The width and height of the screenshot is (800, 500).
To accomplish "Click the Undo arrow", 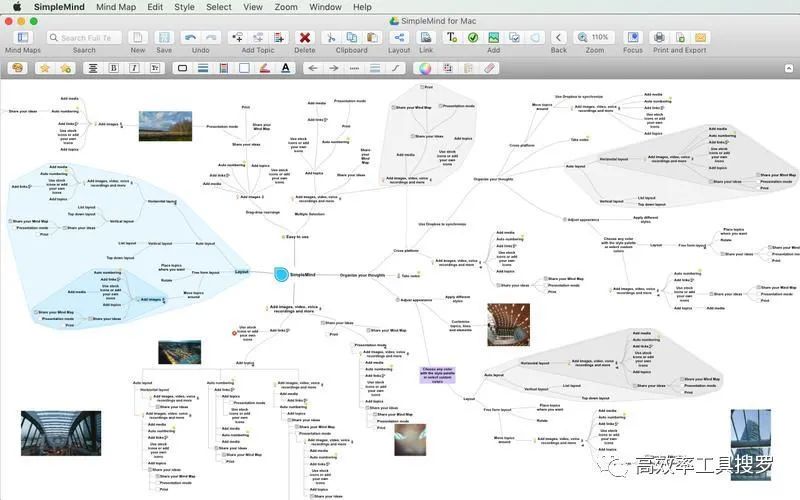I will point(192,37).
